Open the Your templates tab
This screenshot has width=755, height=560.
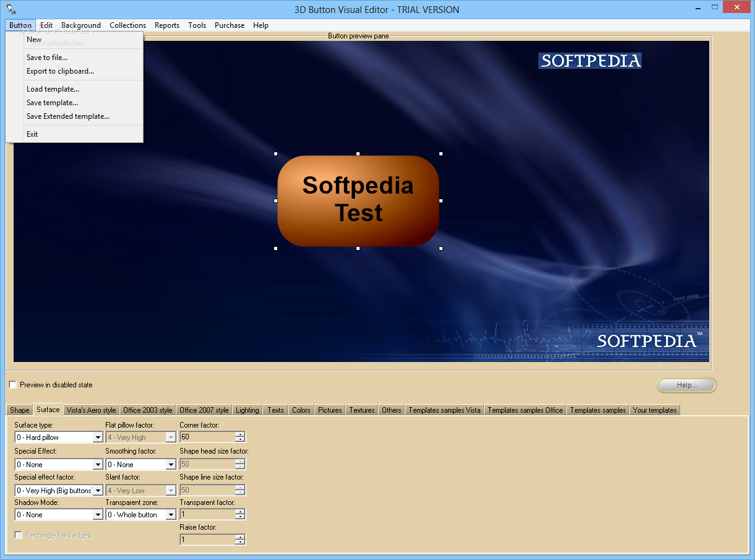tap(655, 410)
